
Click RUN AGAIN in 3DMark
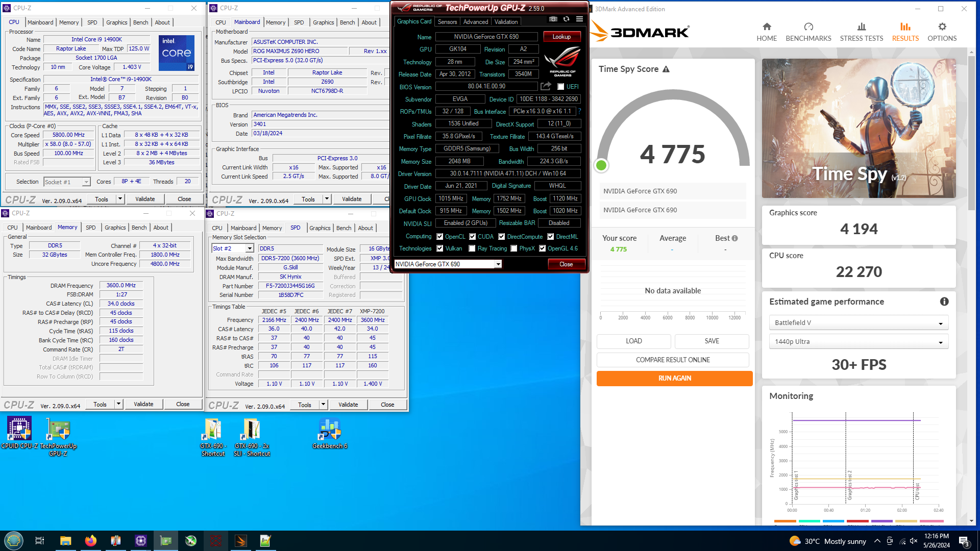click(674, 379)
